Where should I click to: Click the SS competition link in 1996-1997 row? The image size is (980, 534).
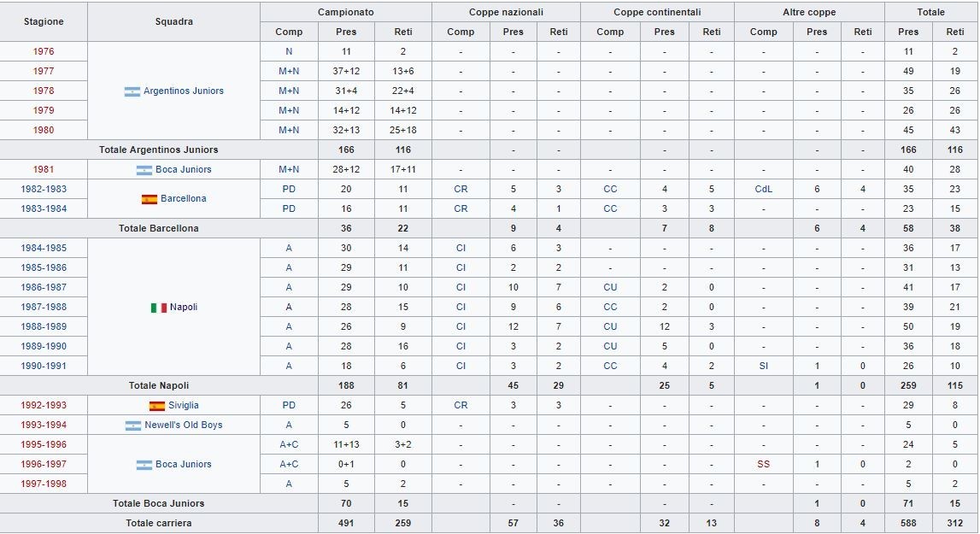(763, 465)
